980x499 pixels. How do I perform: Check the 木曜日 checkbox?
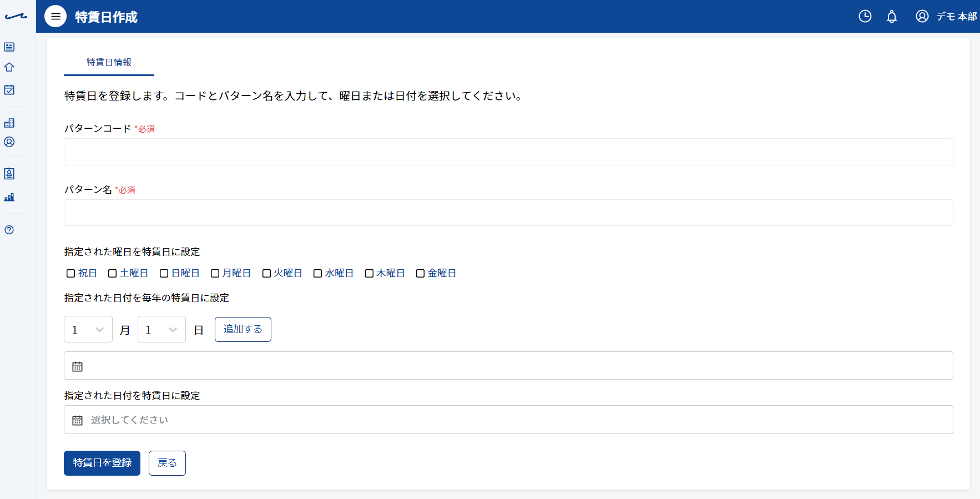pos(370,273)
